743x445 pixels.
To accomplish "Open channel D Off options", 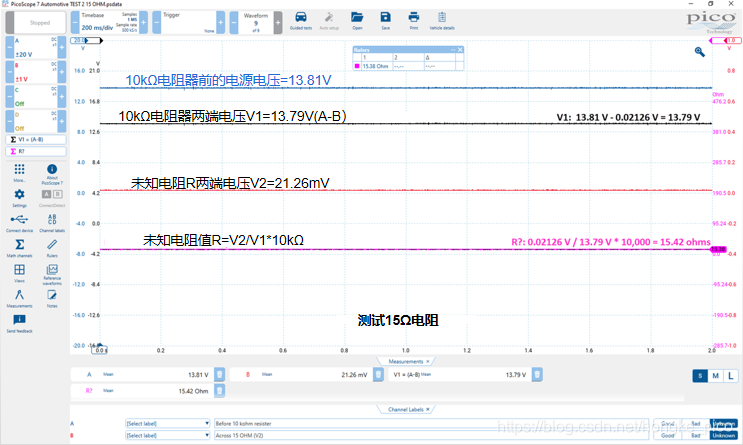I will pos(36,121).
